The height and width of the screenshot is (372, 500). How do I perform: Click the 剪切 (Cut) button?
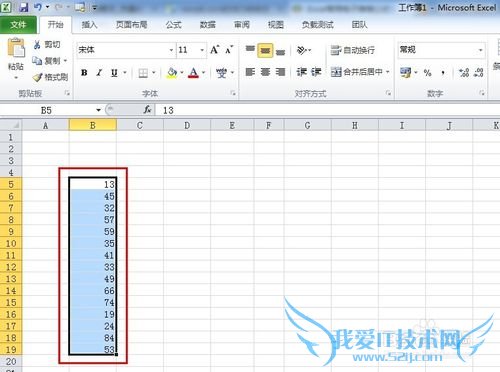pos(47,45)
